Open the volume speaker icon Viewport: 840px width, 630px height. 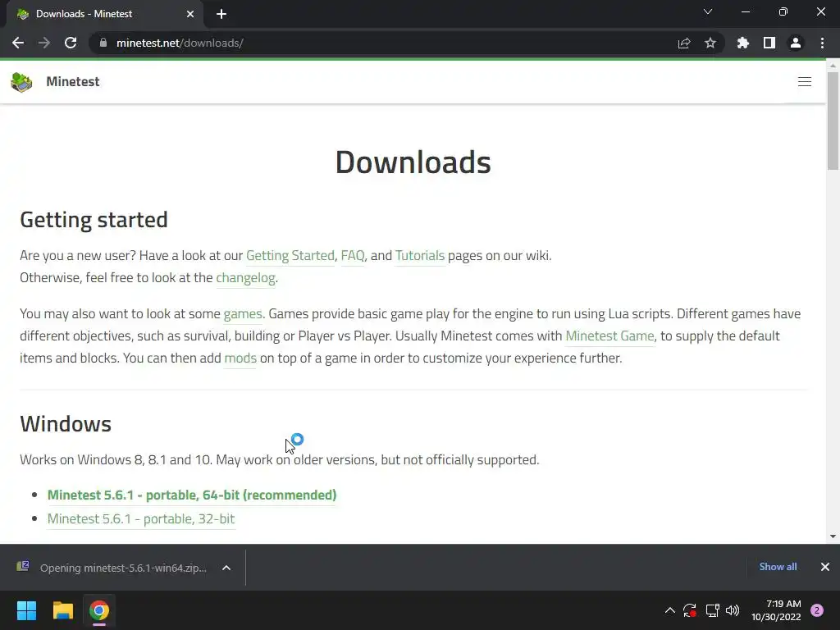[733, 610]
